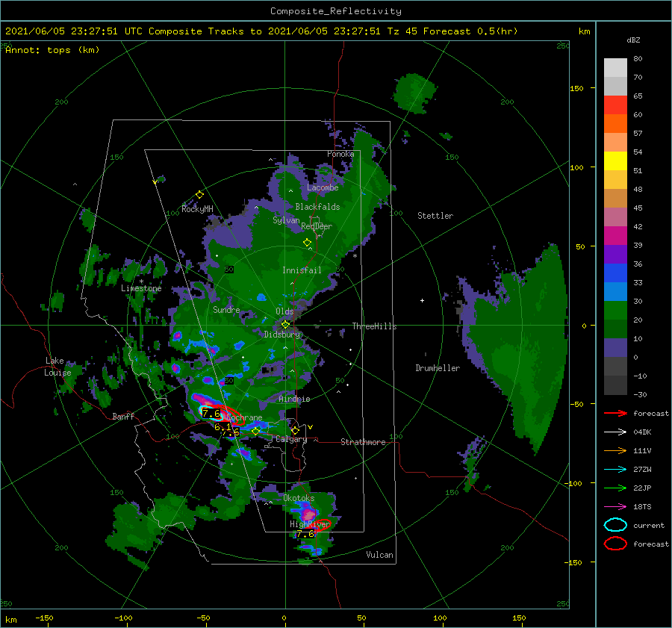Click the 'Airdrie' city label
This screenshot has height=628, width=672.
click(294, 399)
